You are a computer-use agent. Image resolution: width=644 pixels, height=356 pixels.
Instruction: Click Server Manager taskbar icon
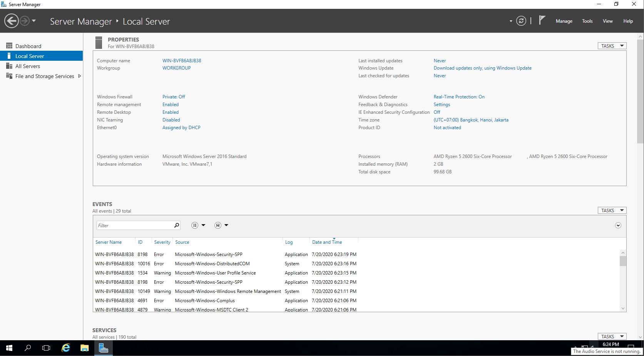[x=103, y=348]
